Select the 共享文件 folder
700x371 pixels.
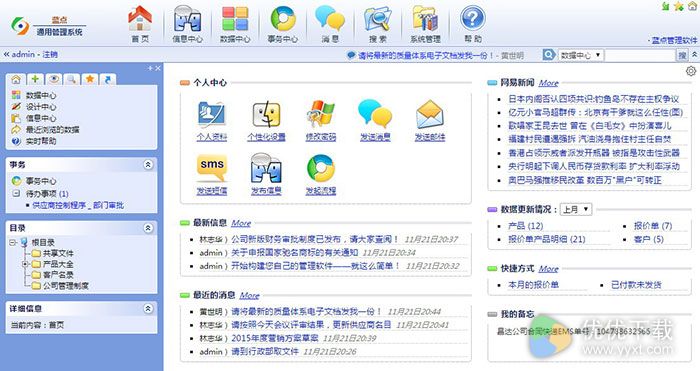(x=58, y=253)
